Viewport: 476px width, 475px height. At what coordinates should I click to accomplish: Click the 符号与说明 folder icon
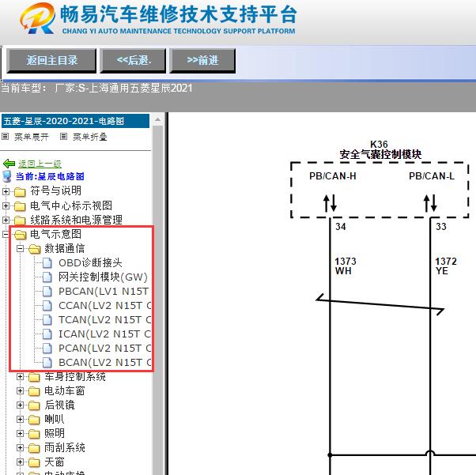(20, 192)
